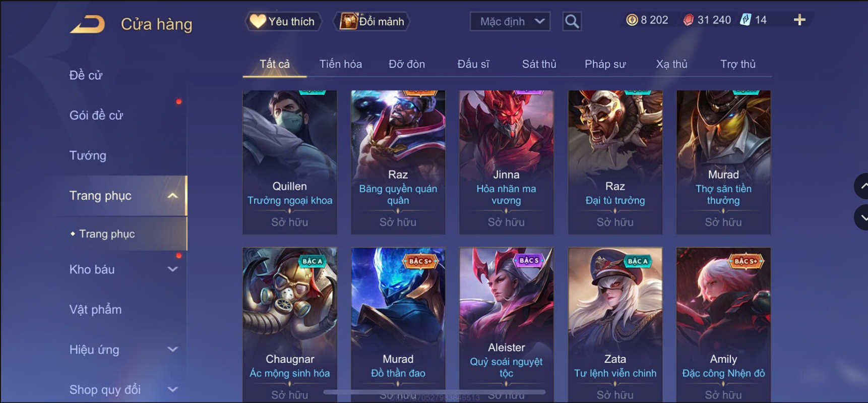
Task: Open Gói đề cử in sidebar
Action: 96,116
